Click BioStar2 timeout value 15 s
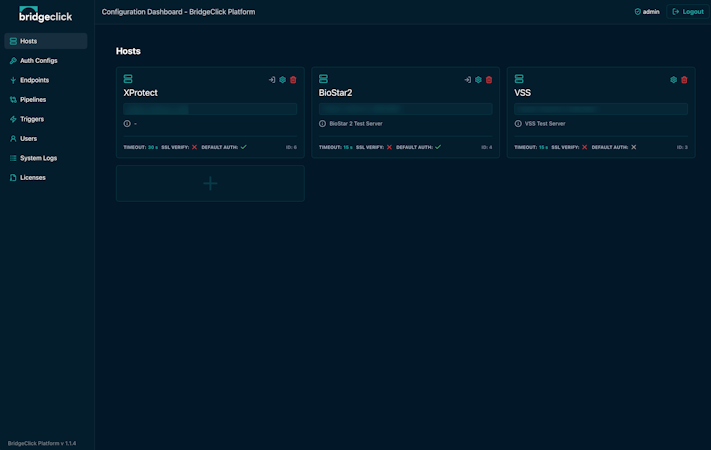 (348, 147)
